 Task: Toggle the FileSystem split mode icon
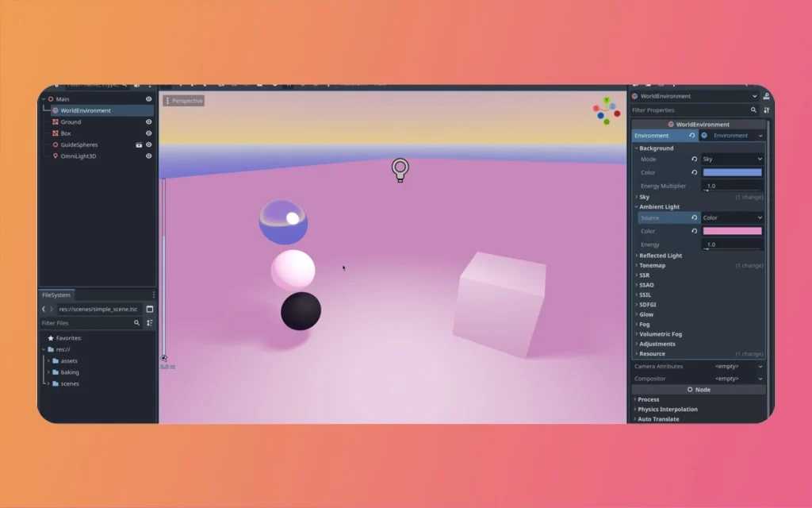(x=150, y=309)
